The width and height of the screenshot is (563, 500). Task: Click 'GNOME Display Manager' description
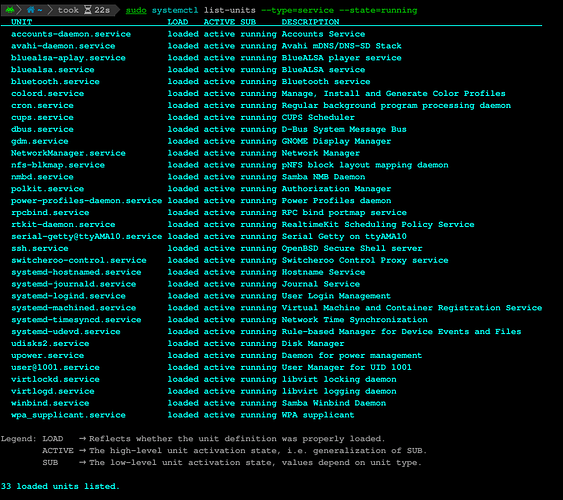coord(336,141)
